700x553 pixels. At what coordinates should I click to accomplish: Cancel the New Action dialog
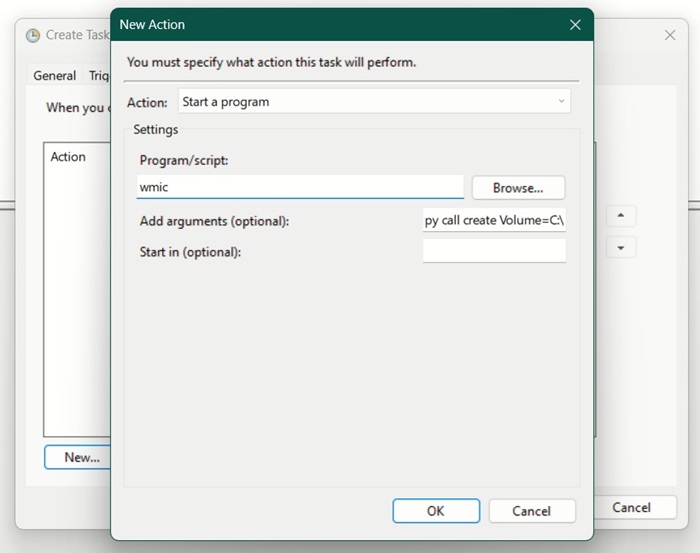(532, 511)
